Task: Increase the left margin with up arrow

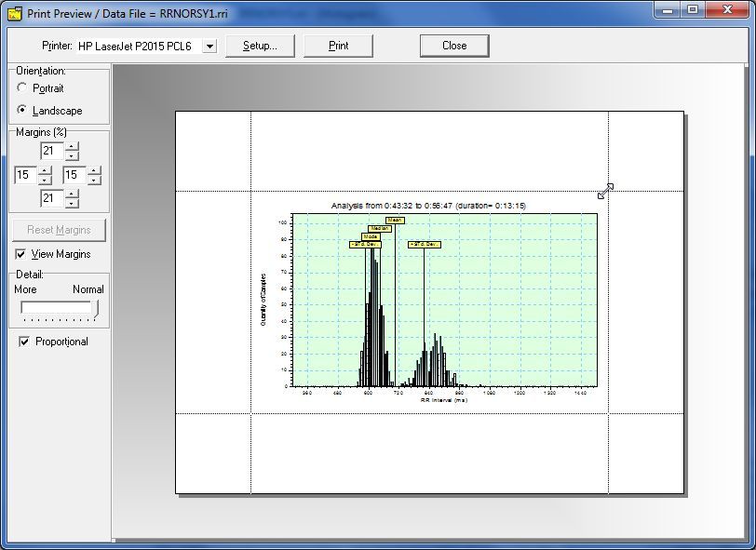Action: point(46,170)
